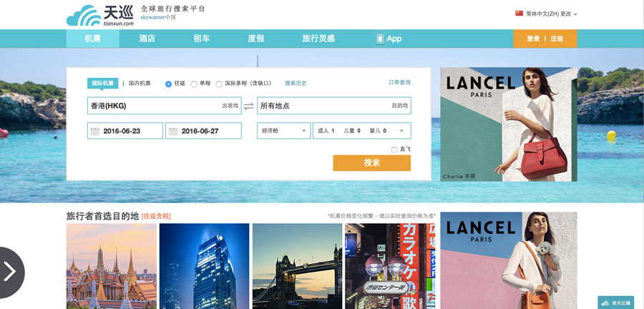Click the phone icon next to App

[380, 39]
